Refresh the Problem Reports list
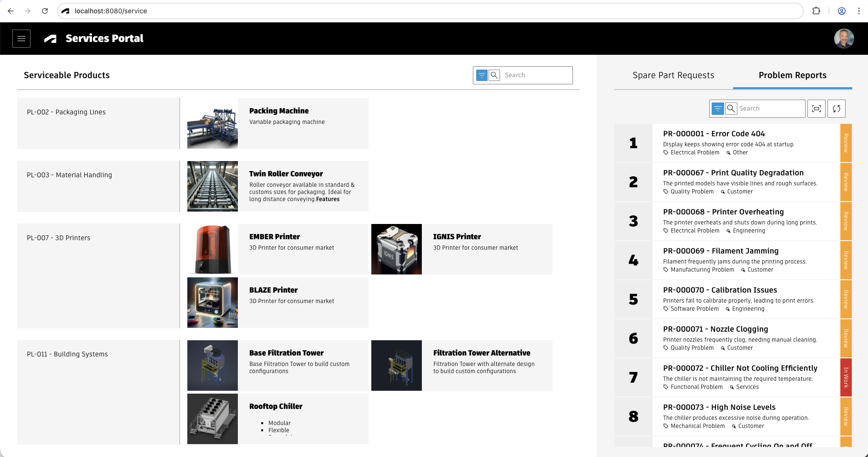Screen dimensions: 868x457 pyautogui.click(x=837, y=109)
